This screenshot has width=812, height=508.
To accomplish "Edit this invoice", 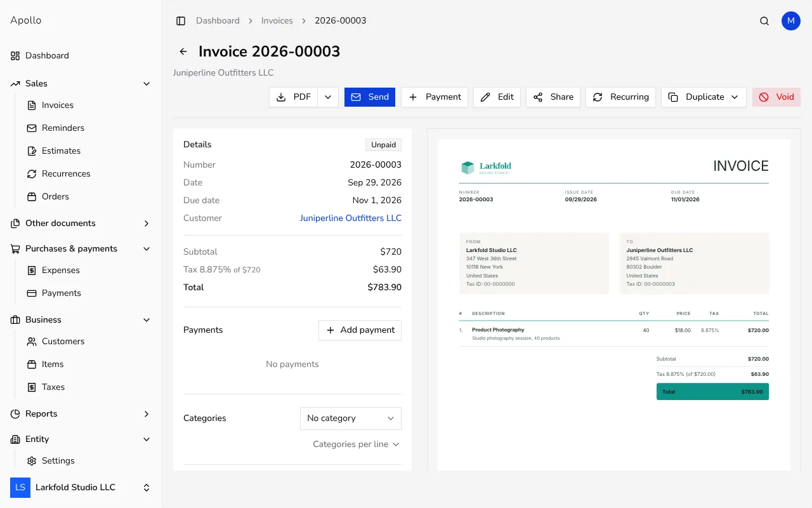I will click(497, 97).
